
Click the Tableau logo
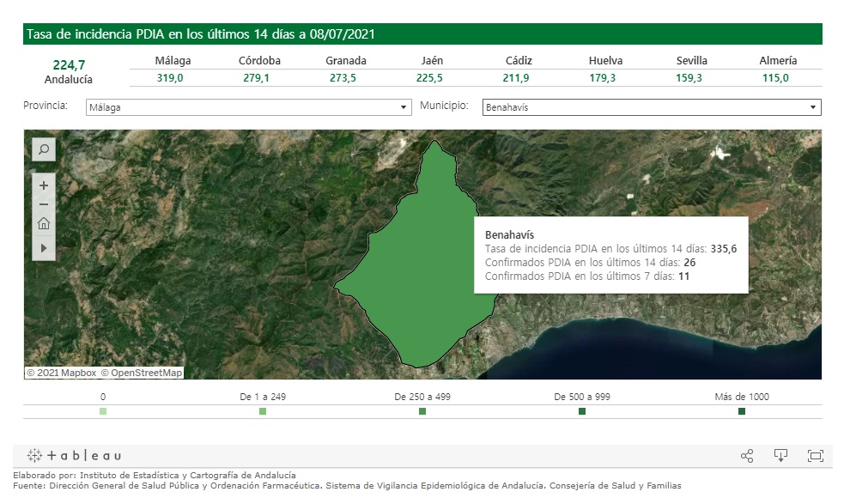point(75,456)
